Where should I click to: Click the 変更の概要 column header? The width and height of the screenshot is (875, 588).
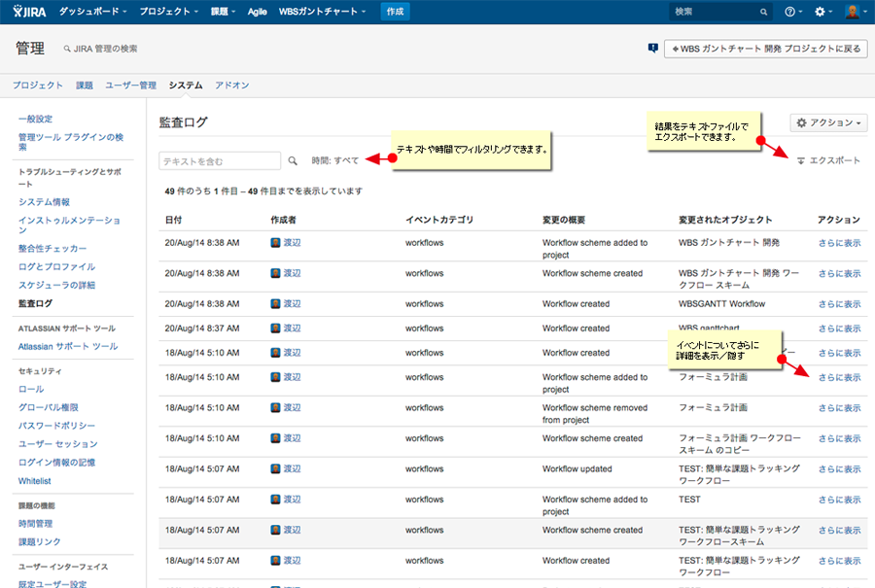click(x=564, y=220)
